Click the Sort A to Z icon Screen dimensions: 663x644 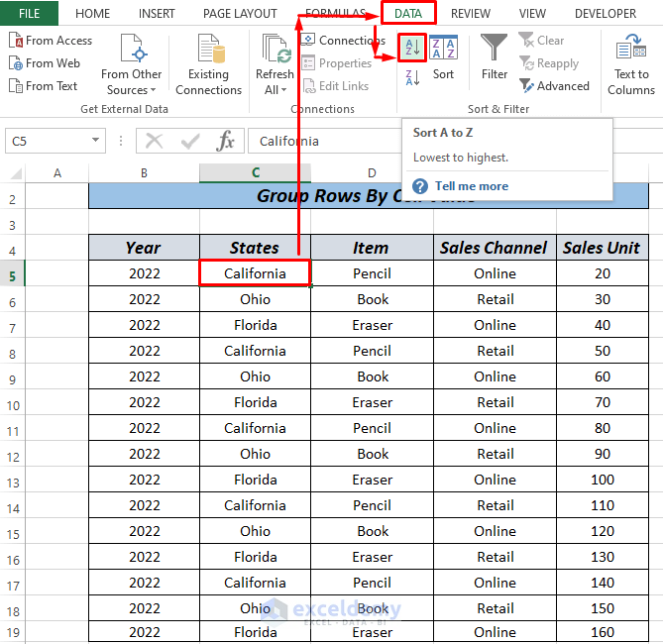pos(412,48)
